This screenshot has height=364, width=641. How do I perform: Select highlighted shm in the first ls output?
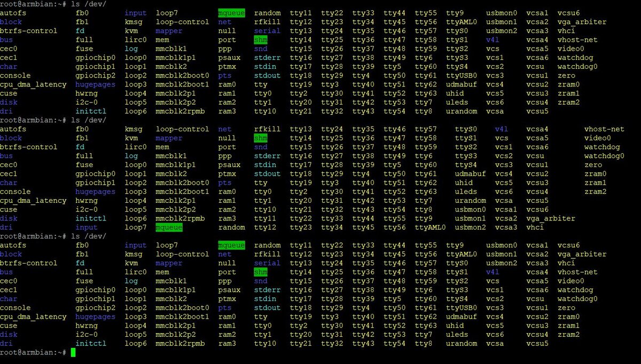[261, 39]
